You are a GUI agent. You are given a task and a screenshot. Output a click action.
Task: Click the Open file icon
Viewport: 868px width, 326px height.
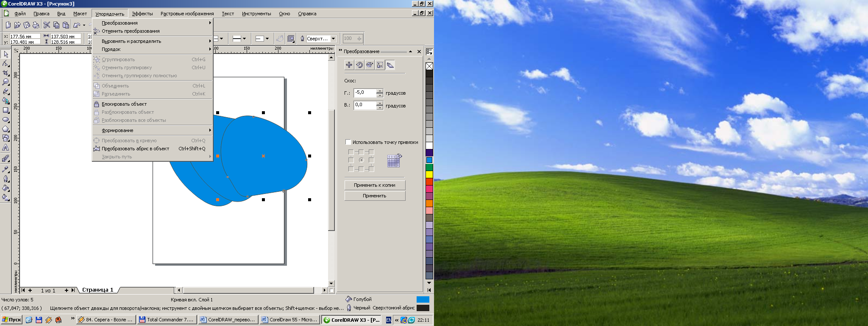pos(17,25)
